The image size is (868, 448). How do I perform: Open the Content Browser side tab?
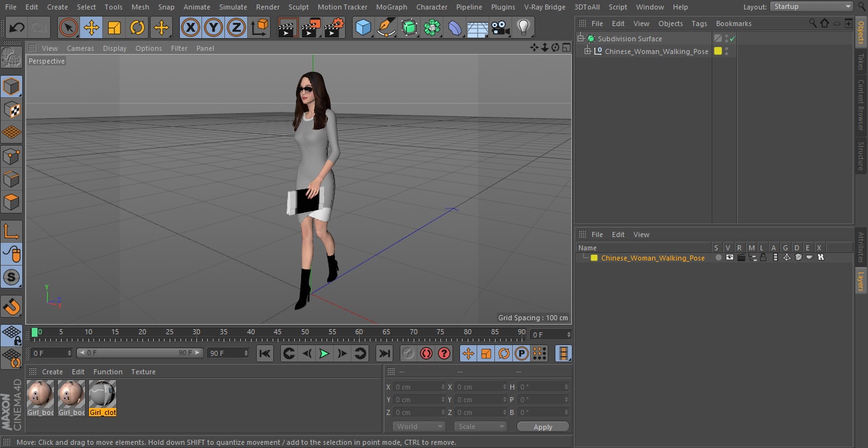(861, 105)
